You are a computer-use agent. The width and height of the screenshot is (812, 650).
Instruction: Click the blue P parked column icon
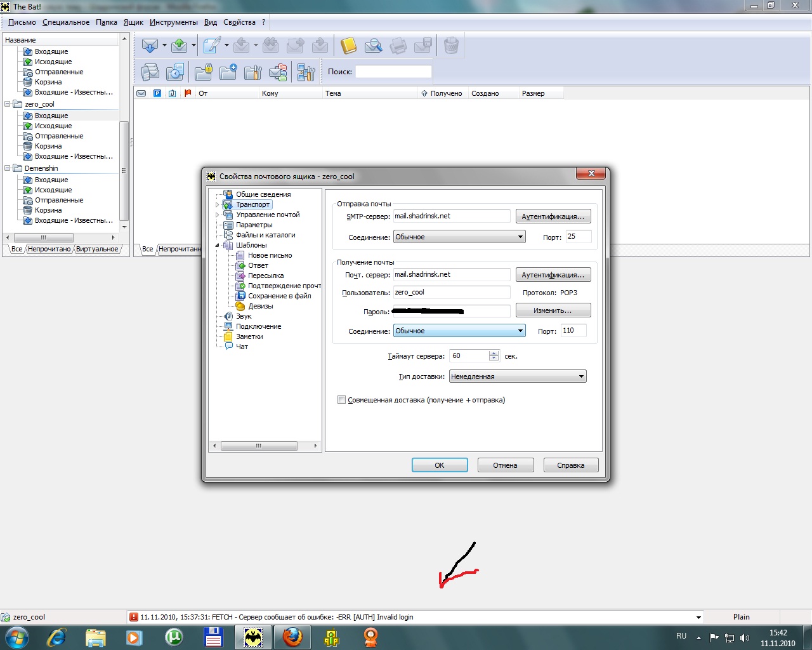pos(157,93)
